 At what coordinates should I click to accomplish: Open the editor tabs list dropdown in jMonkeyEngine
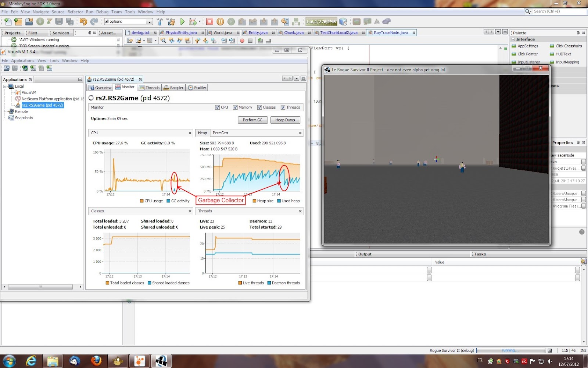coord(498,32)
